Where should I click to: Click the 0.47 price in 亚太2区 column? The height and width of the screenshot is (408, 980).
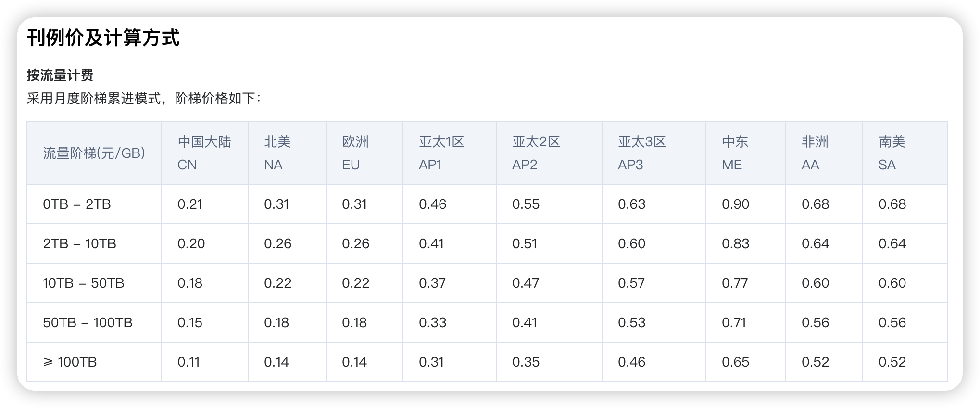coord(526,283)
